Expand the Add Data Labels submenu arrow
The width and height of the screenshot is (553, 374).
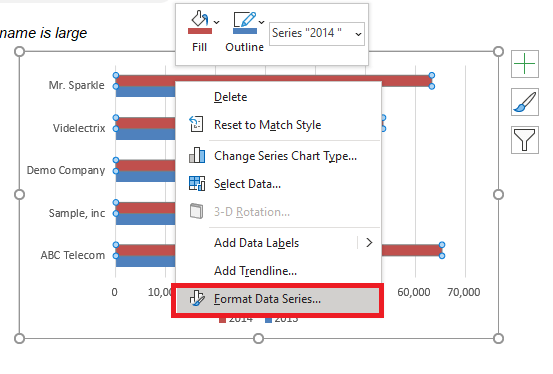point(369,243)
